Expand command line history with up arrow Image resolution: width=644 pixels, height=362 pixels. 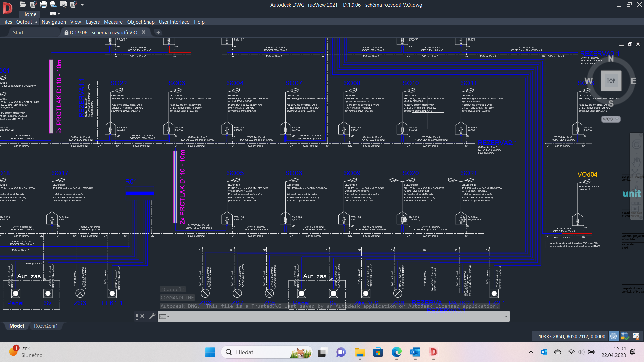click(x=506, y=316)
